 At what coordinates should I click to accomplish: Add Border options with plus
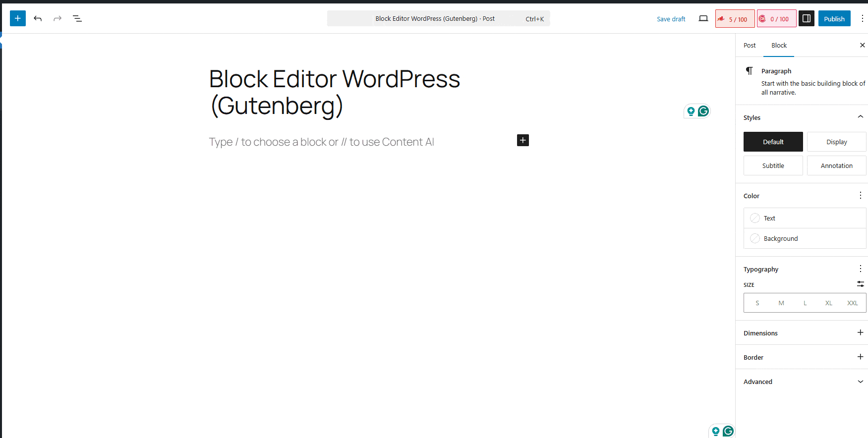coord(861,357)
